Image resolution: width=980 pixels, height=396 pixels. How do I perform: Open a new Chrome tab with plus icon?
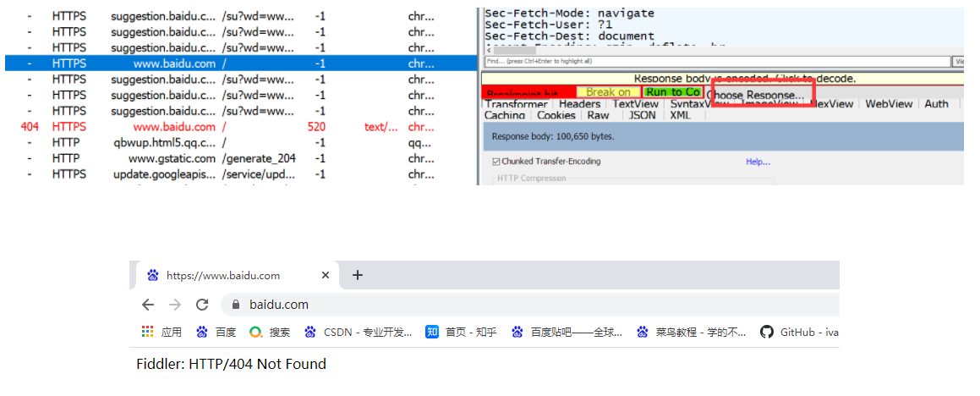pos(358,275)
